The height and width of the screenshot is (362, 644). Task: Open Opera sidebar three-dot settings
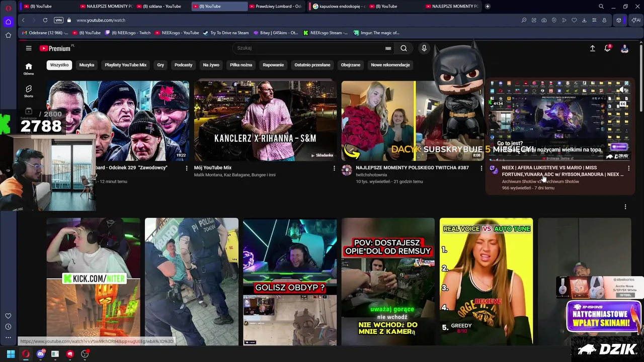point(8,338)
